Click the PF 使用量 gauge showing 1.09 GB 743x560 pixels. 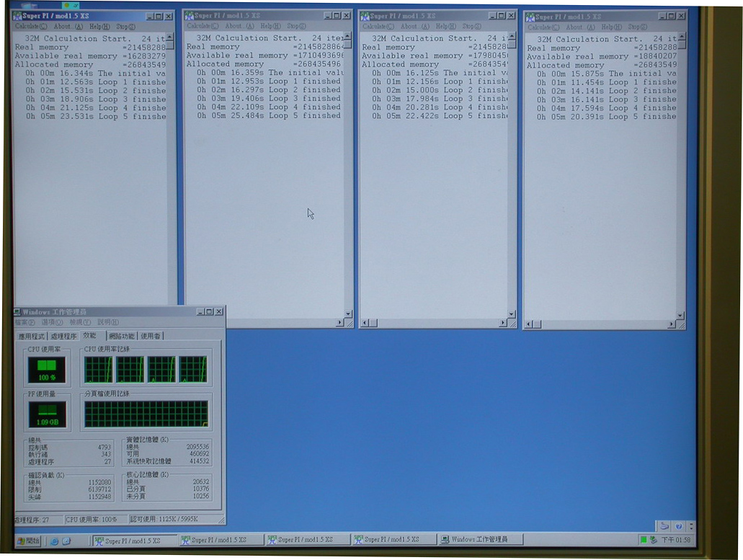pyautogui.click(x=47, y=414)
